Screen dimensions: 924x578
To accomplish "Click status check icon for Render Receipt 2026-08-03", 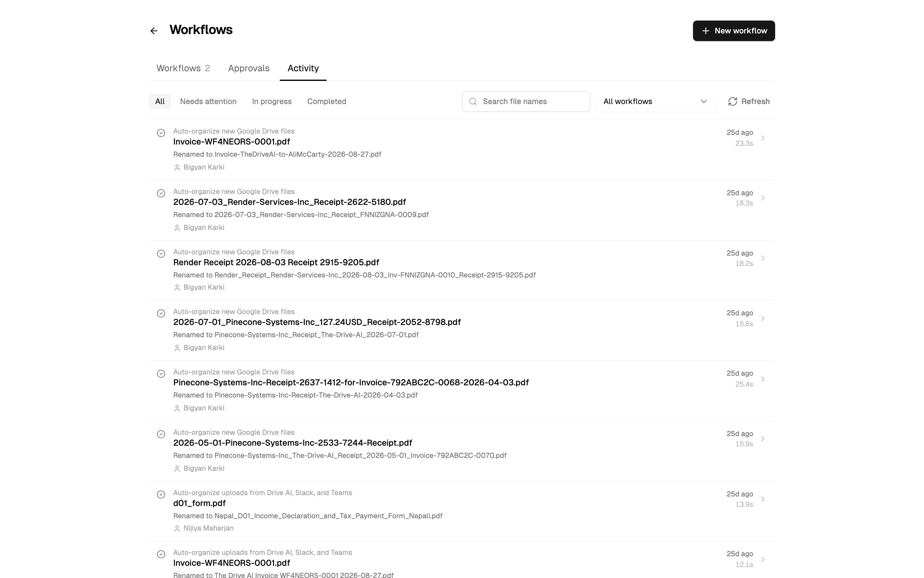I will pyautogui.click(x=161, y=253).
